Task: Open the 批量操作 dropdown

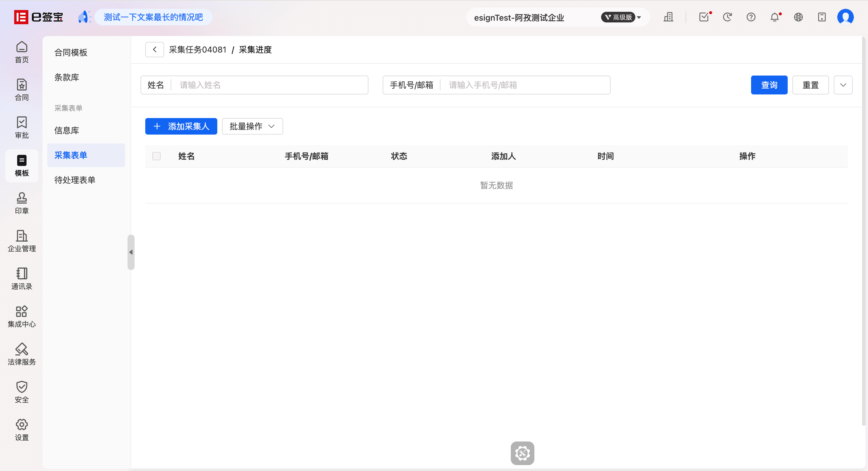Action: click(252, 126)
